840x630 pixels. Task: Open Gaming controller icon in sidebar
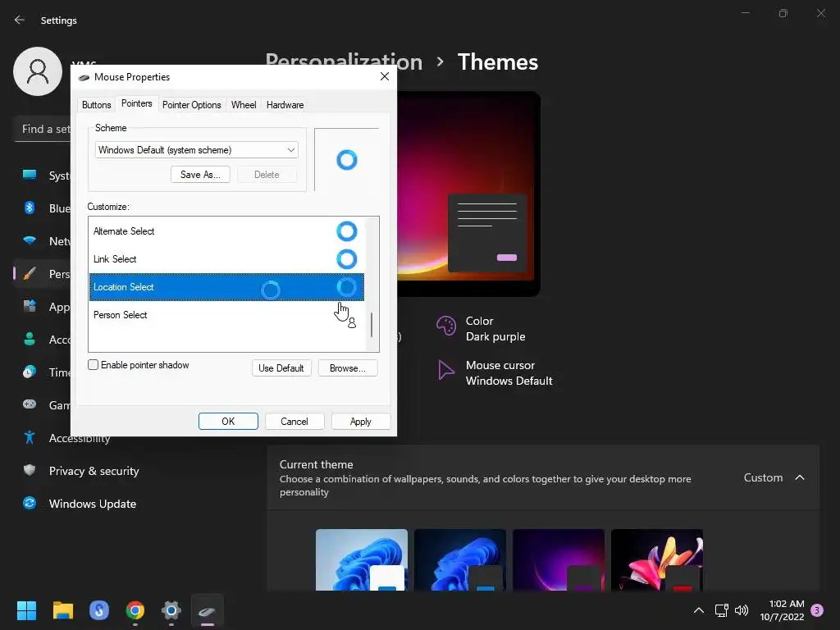pos(30,404)
